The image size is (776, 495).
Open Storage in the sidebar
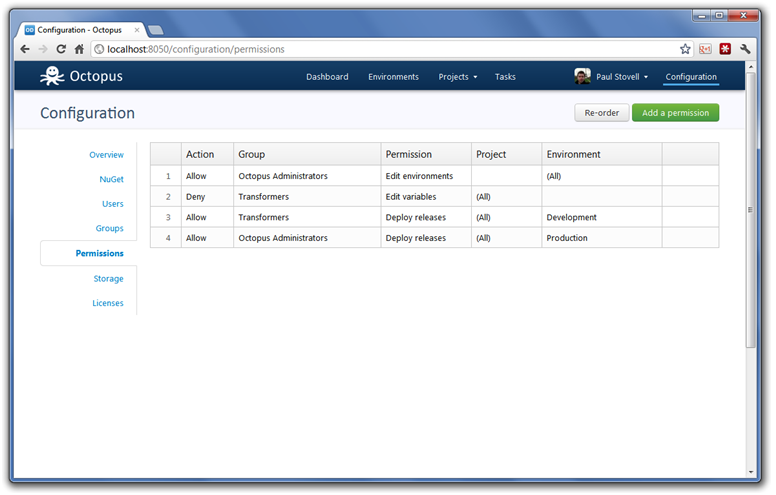pyautogui.click(x=108, y=279)
